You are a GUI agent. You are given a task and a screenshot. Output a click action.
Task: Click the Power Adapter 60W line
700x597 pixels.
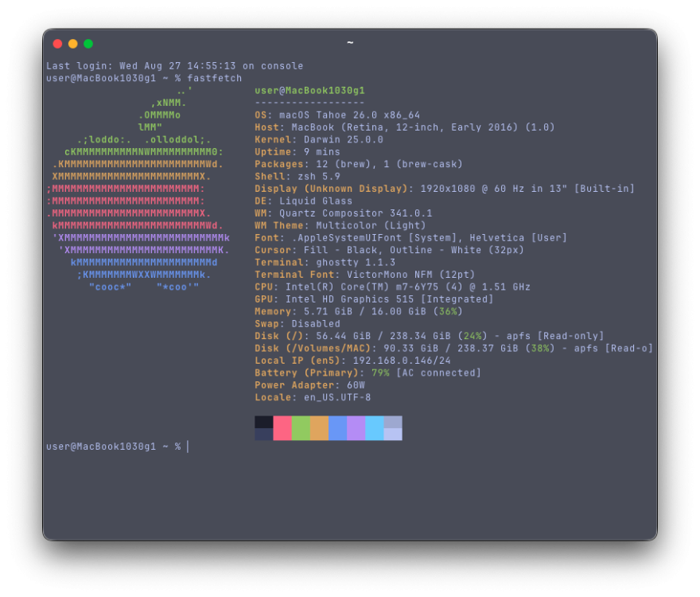pos(309,385)
